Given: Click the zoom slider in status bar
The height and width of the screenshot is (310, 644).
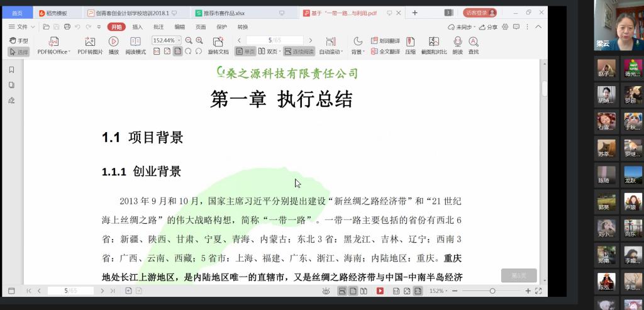Looking at the screenshot, I should click(492, 291).
